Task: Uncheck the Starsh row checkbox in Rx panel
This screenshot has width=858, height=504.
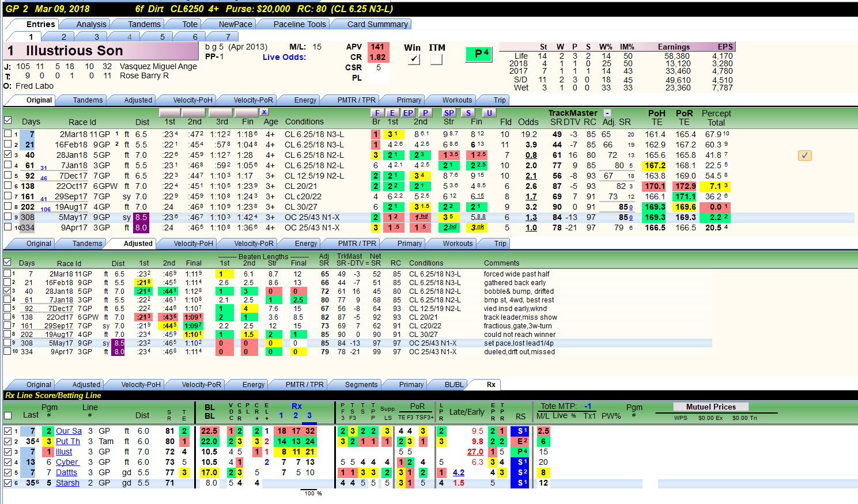Action: (7, 483)
